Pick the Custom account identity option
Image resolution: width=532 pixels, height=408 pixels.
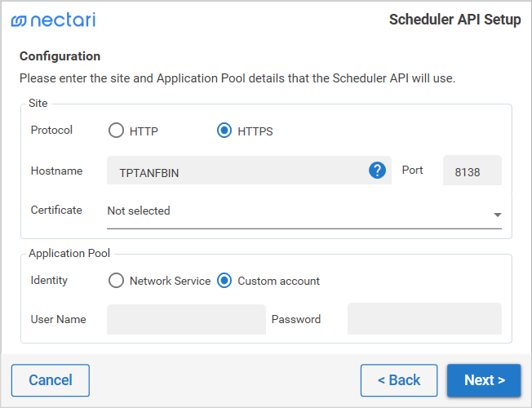[x=224, y=281]
